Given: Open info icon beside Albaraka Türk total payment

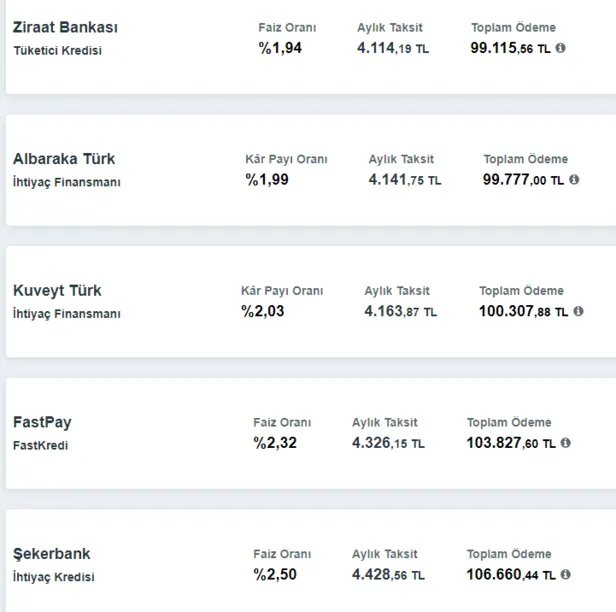Looking at the screenshot, I should click(x=573, y=180).
